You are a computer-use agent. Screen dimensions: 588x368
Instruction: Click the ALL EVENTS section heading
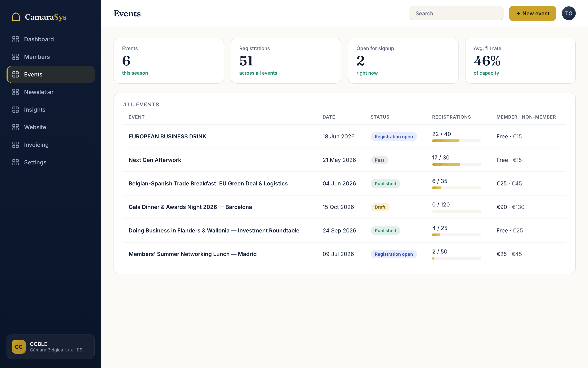pyautogui.click(x=141, y=104)
